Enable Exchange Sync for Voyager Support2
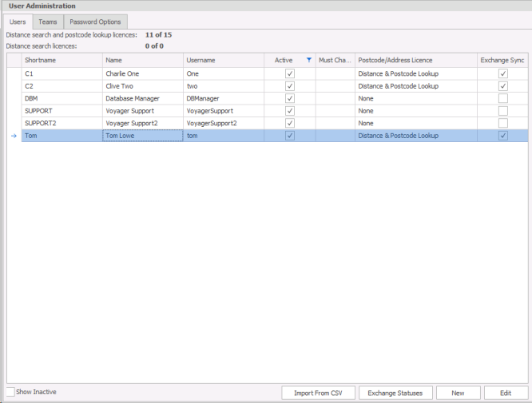This screenshot has width=532, height=403. pyautogui.click(x=502, y=124)
